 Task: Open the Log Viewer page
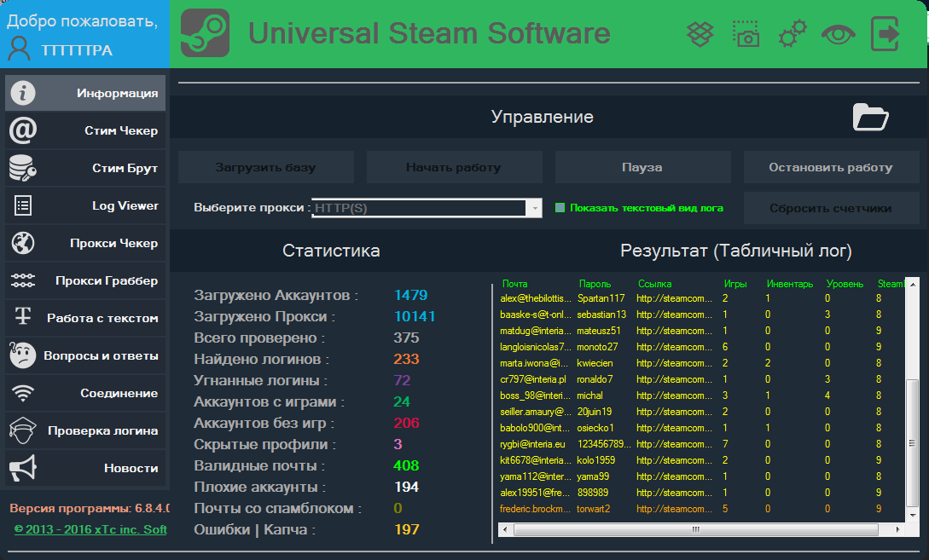coord(85,205)
